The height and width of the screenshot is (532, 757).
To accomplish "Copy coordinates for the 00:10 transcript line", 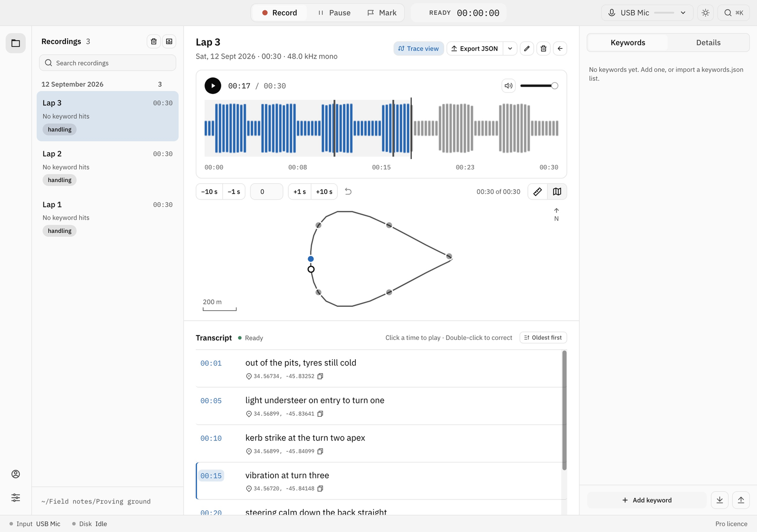I will 320,451.
